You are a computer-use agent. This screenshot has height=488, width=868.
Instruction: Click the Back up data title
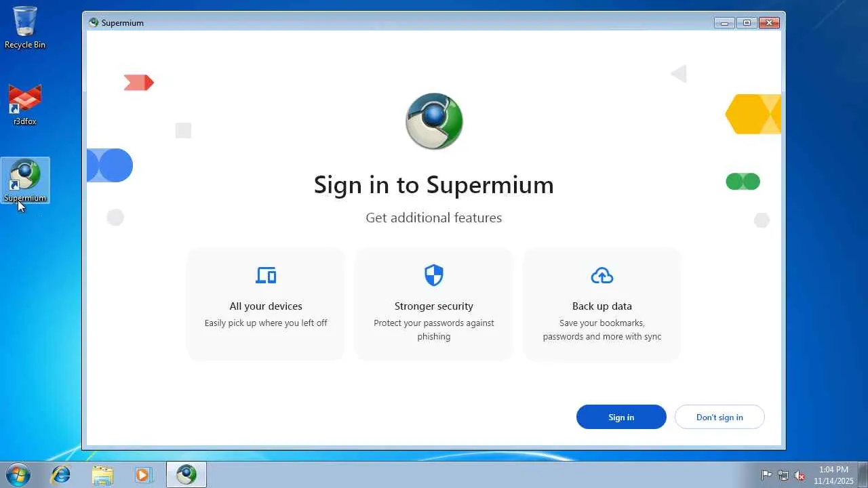point(602,306)
